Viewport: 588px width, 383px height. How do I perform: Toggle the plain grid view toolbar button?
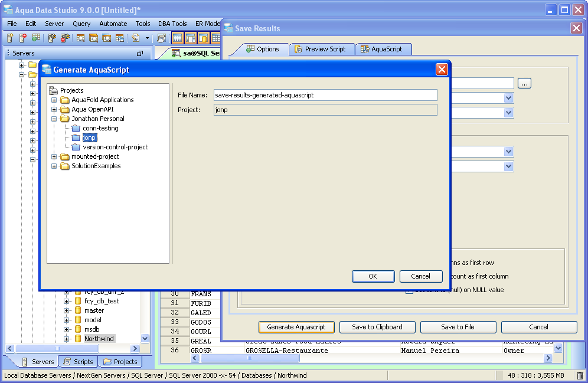(177, 38)
